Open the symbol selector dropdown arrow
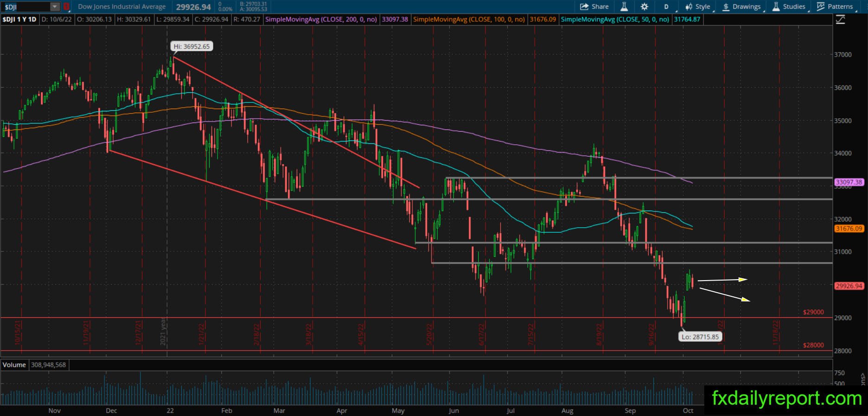 (x=55, y=6)
